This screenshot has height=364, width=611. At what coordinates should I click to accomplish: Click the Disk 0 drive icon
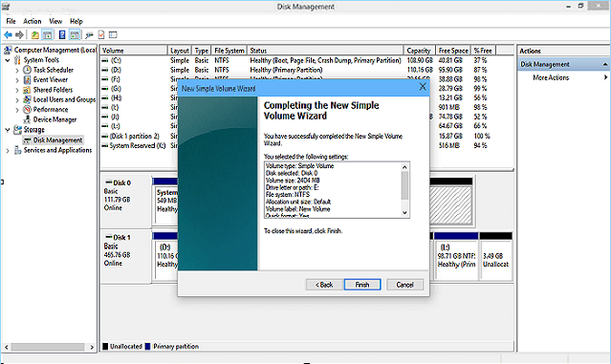(x=109, y=182)
